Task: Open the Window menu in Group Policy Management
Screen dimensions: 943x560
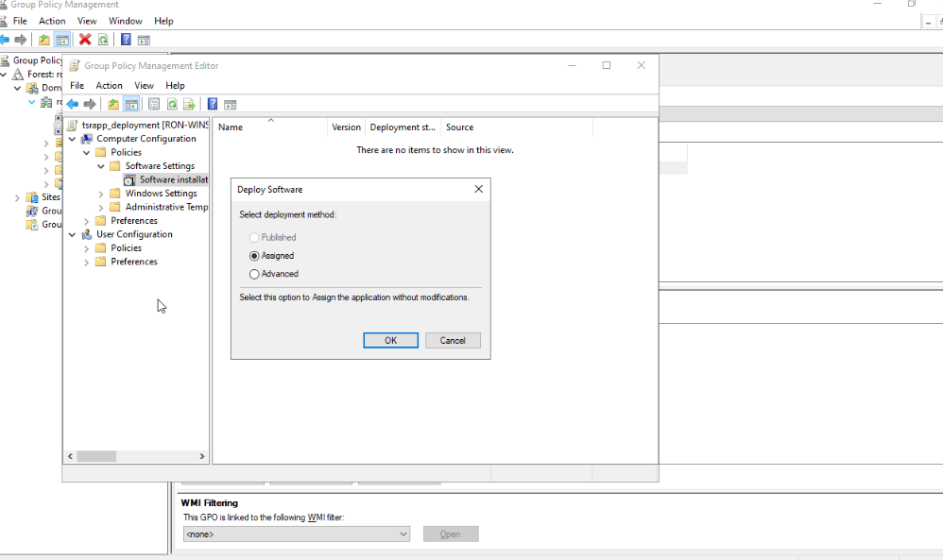Action: 126,21
